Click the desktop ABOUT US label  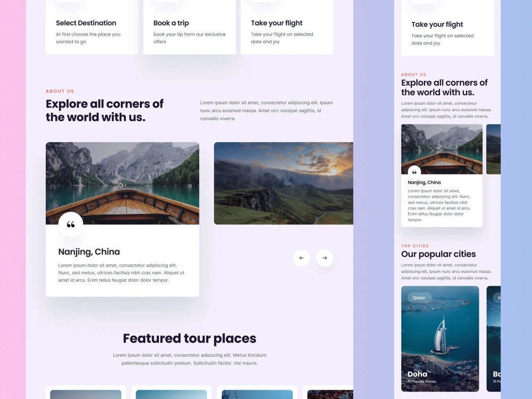[x=60, y=91]
